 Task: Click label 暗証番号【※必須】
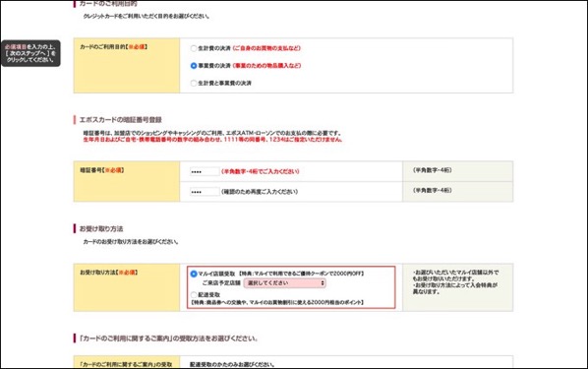coord(102,170)
